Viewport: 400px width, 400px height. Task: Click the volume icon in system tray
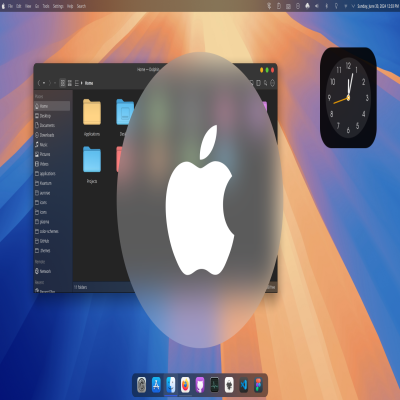(317, 6)
